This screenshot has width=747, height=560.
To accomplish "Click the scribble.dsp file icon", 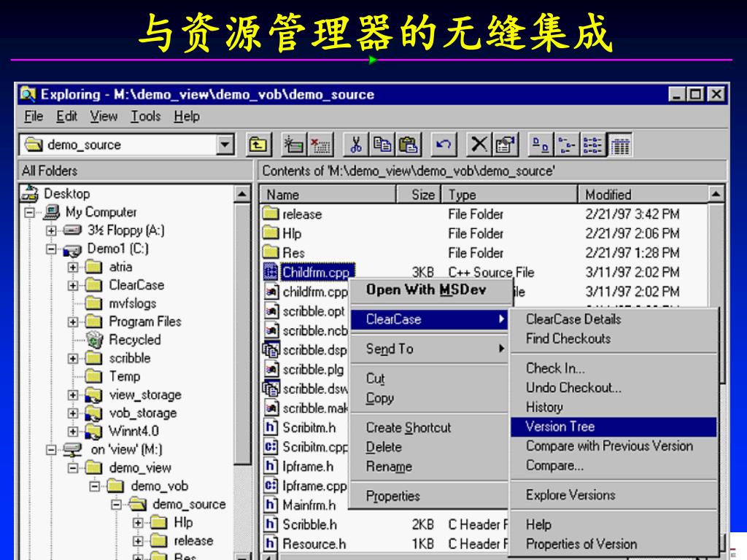I will pyautogui.click(x=271, y=349).
